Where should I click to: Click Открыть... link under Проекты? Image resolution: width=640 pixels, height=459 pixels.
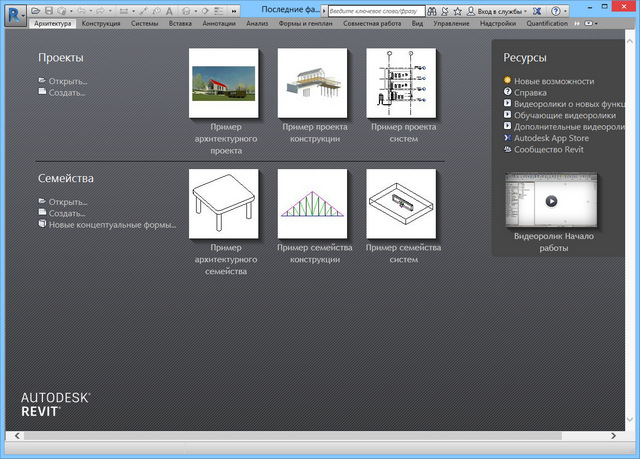(67, 80)
